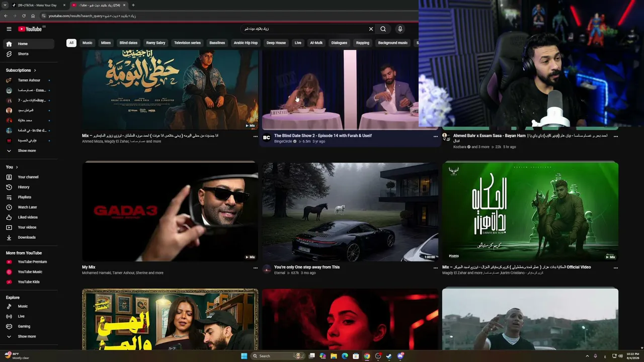
Task: Open Your videos in the sidebar
Action: pyautogui.click(x=28, y=227)
